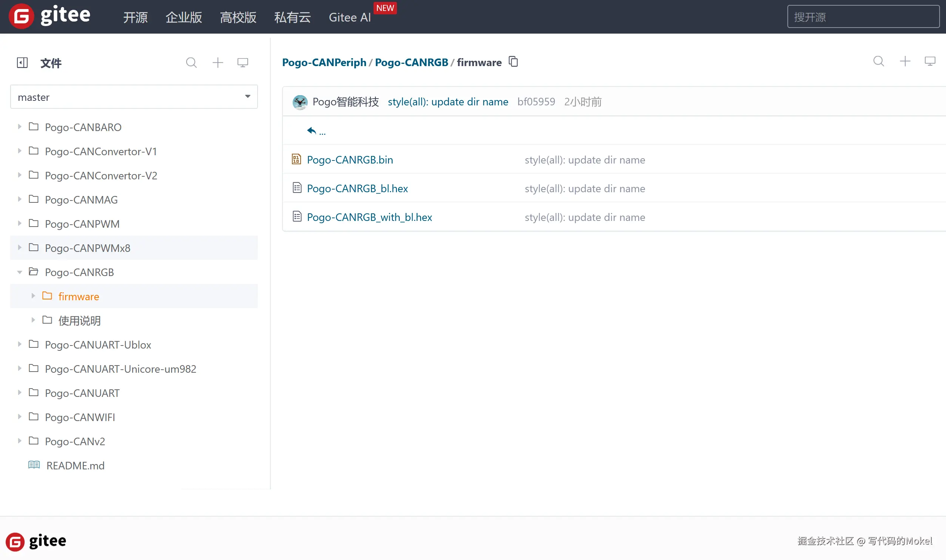The height and width of the screenshot is (560, 946).
Task: Collapse the Pogo-CANRGB folder arrow
Action: tap(20, 272)
